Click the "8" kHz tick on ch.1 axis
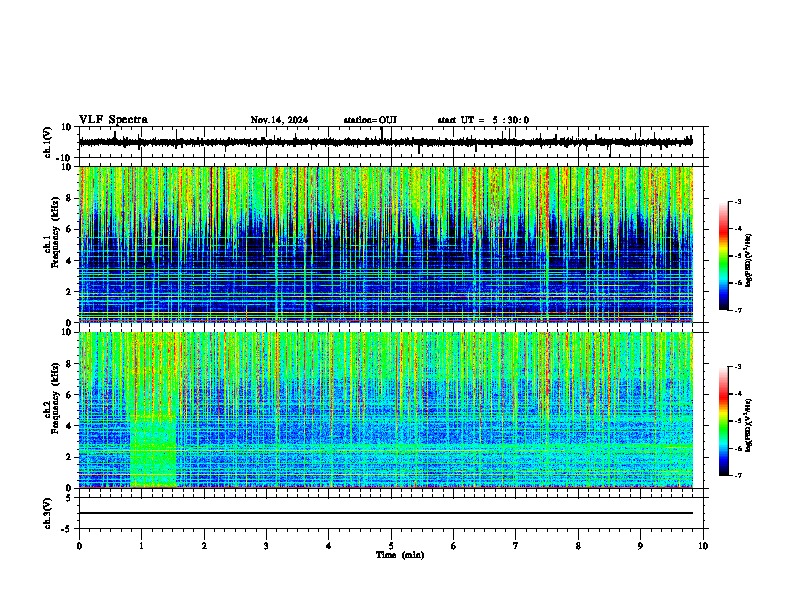The image size is (792, 612). [x=69, y=198]
